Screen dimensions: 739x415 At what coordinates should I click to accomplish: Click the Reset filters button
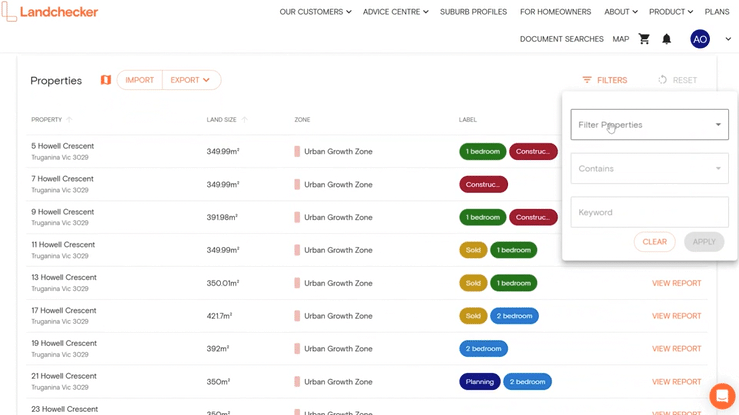pos(677,80)
